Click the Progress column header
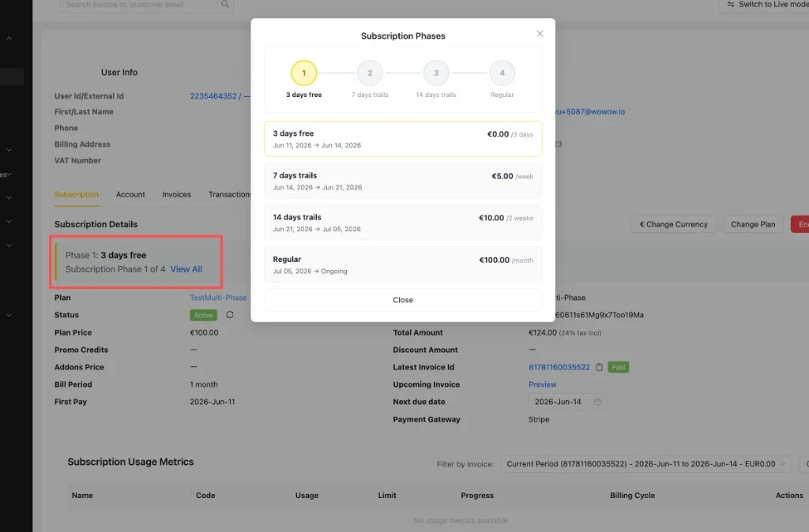The image size is (809, 532). pos(477,496)
